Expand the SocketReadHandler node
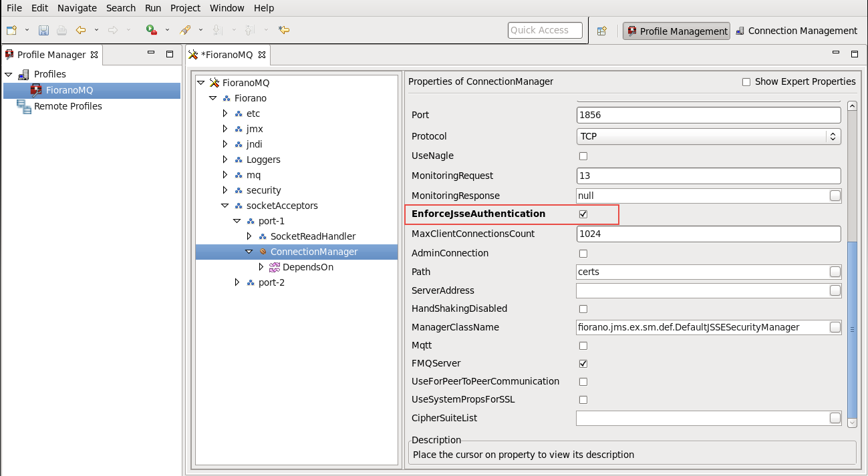 [249, 236]
